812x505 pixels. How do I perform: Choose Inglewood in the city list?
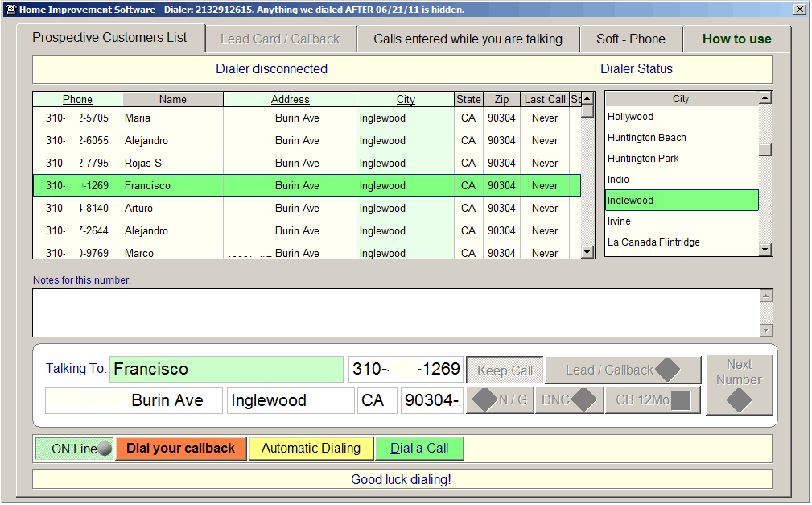(x=682, y=200)
